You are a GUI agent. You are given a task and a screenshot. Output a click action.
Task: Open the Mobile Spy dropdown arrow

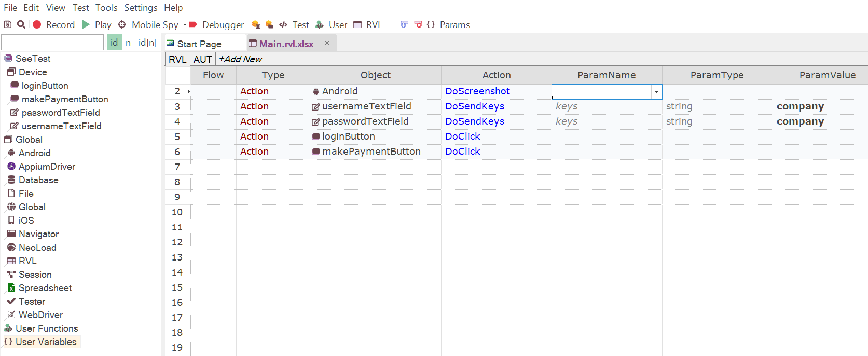point(185,24)
